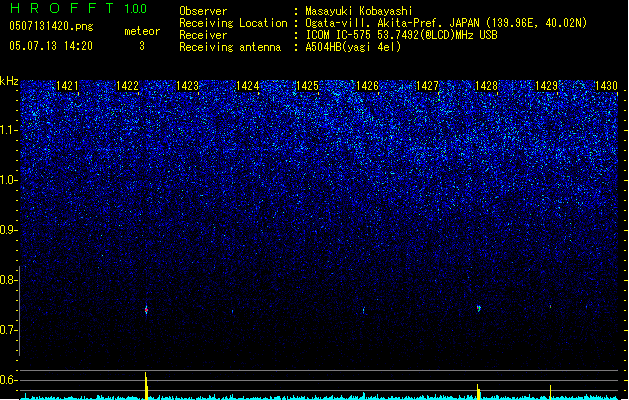The width and height of the screenshot is (629, 400).
Task: Click the yellow intensity spike near 1429
Action: [x=550, y=392]
